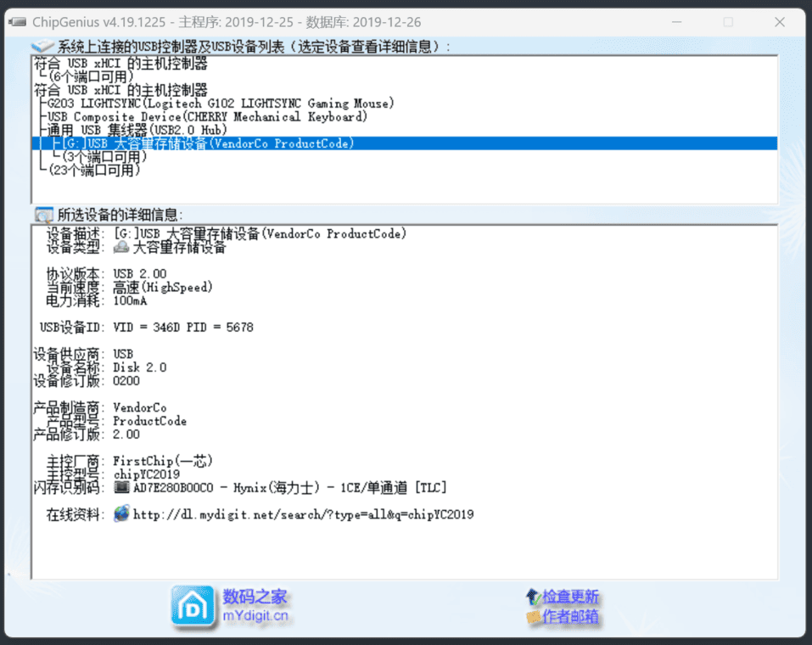Click the USB device vendor value
This screenshot has width=812, height=645.
click(123, 354)
